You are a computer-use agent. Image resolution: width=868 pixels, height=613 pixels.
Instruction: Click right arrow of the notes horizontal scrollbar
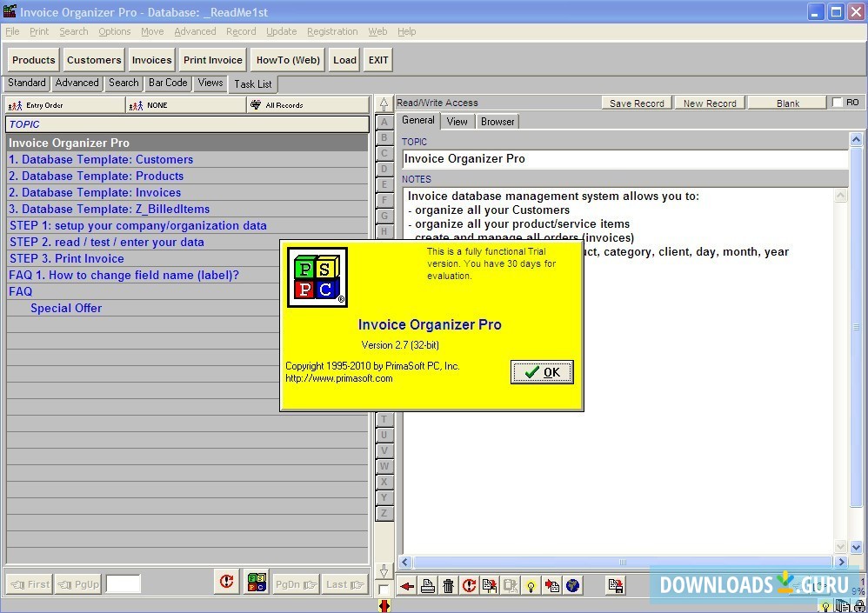click(x=841, y=562)
